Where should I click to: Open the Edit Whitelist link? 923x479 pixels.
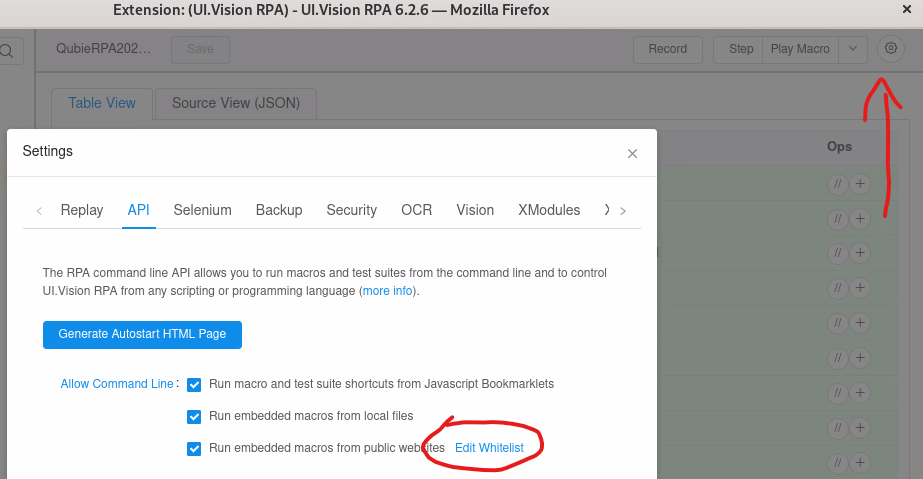489,448
